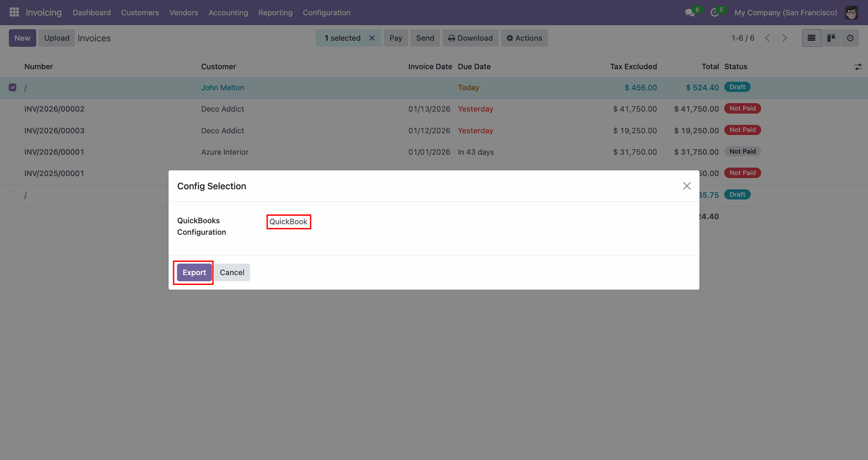Close the Config Selection dialog
The image size is (868, 460).
[x=687, y=186]
